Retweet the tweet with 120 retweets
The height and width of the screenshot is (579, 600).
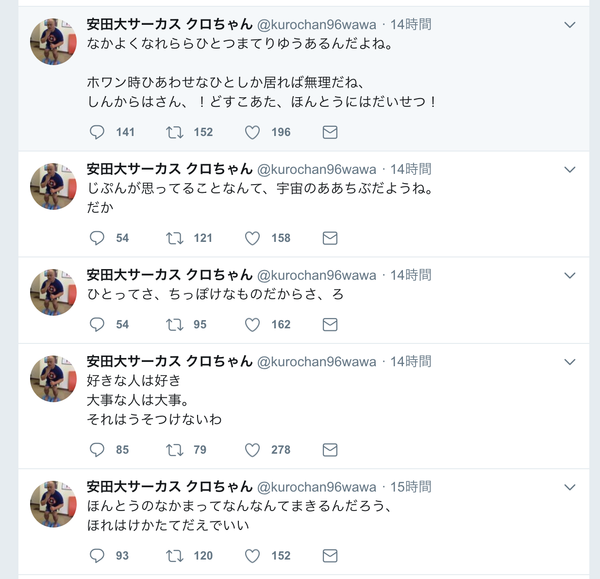coord(174,555)
